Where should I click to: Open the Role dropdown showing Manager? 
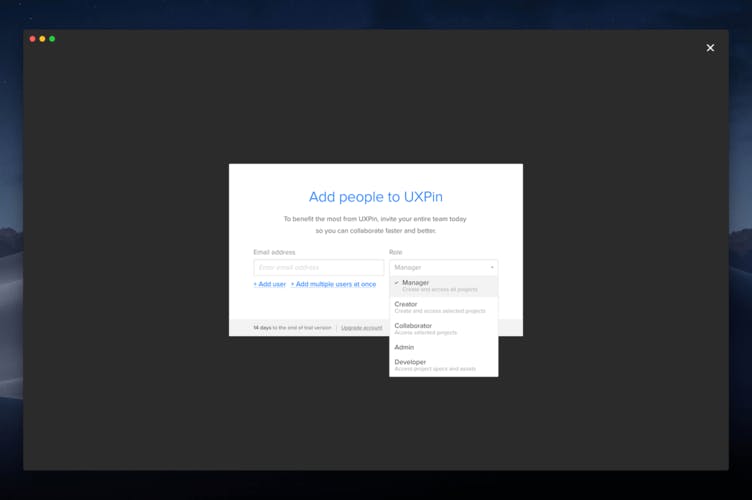pos(444,267)
